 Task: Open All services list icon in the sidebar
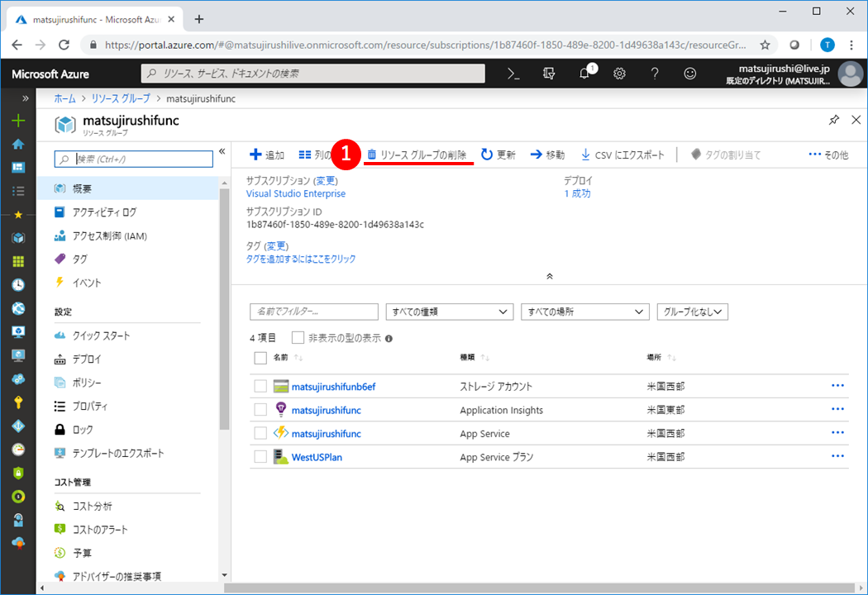pos(18,191)
